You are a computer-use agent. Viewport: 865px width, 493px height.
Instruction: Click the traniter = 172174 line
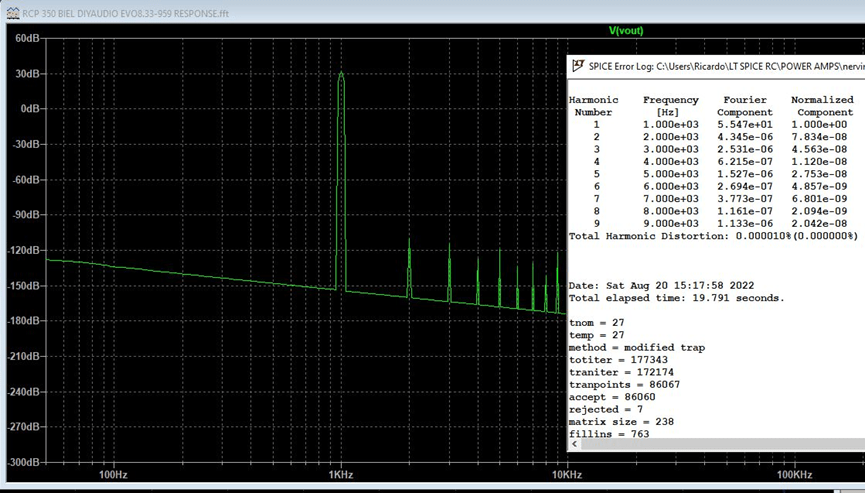coord(621,372)
